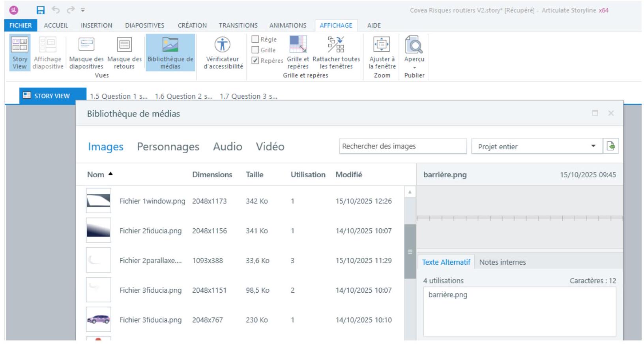The height and width of the screenshot is (344, 644).
Task: Switch to the INSERTION ribbon tab
Action: coord(97,25)
